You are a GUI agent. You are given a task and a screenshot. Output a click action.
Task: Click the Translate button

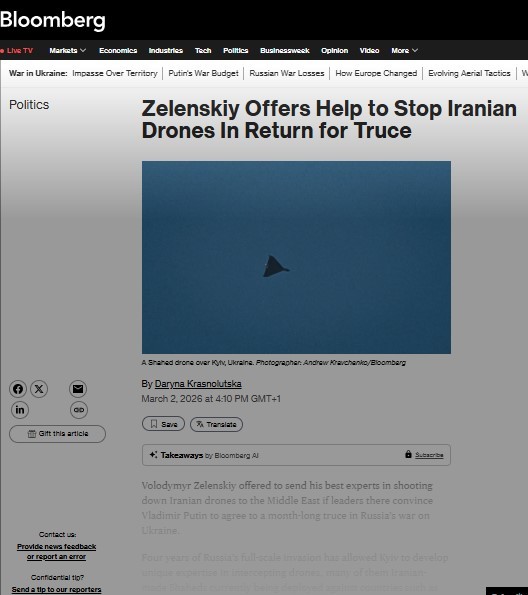tap(216, 424)
